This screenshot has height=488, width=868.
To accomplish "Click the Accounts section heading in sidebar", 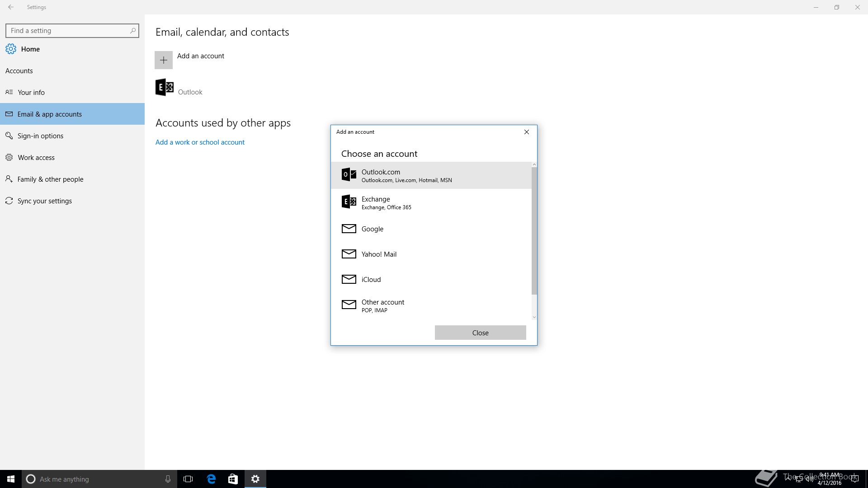I will click(x=19, y=71).
